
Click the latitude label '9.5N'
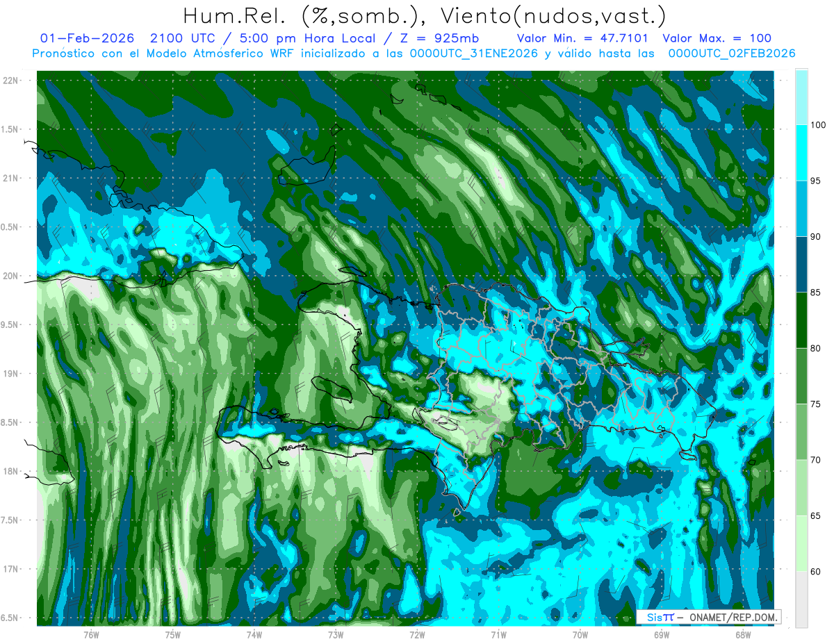point(10,324)
